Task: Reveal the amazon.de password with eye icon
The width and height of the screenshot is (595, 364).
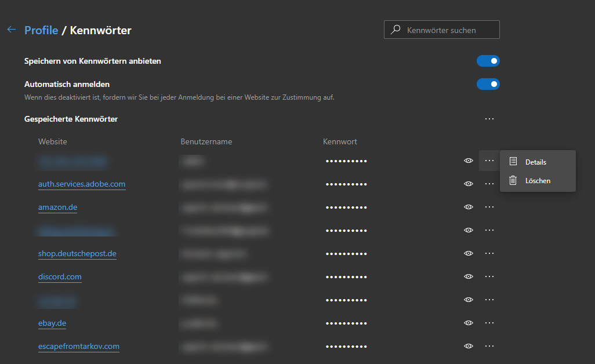Action: coord(469,207)
